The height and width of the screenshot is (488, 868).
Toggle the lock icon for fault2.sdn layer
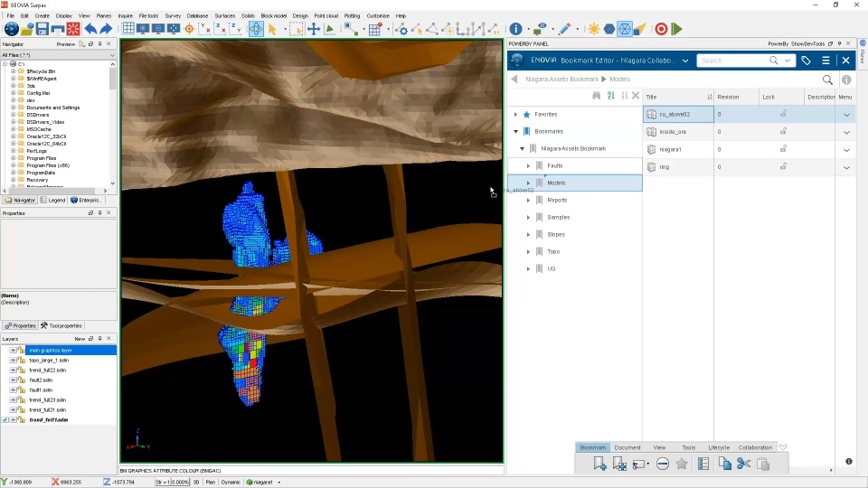(x=22, y=380)
